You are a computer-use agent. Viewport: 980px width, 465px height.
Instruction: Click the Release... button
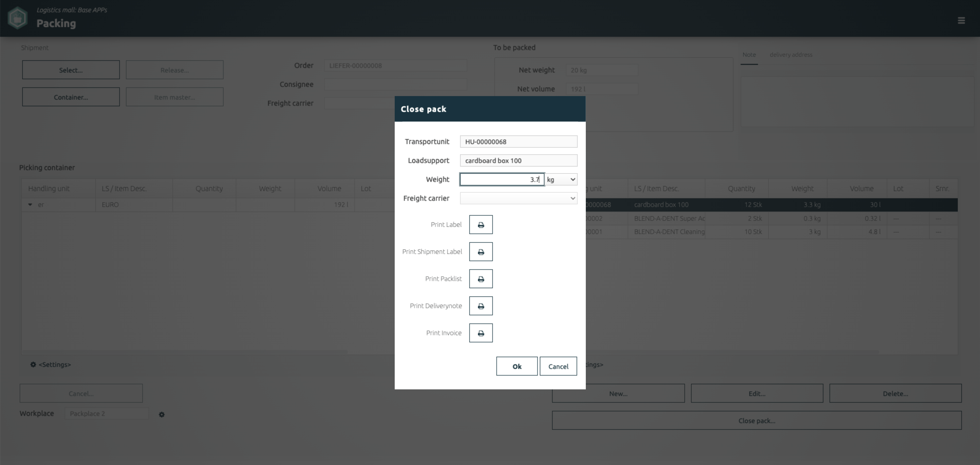pos(175,70)
